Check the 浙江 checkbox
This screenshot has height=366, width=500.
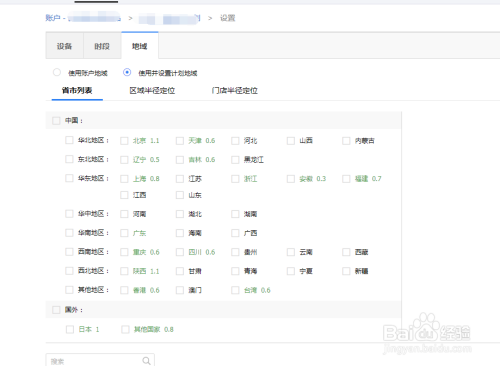coord(235,179)
